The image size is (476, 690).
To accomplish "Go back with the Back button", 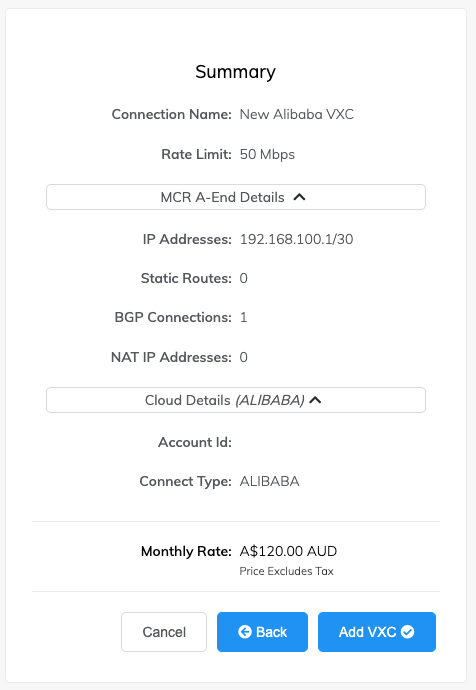I will coord(262,632).
